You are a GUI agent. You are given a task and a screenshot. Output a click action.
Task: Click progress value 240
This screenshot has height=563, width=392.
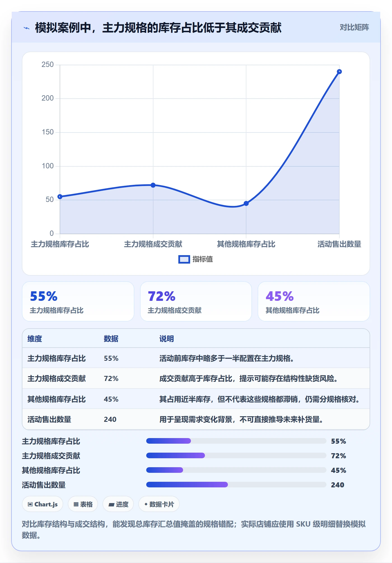pyautogui.click(x=337, y=485)
